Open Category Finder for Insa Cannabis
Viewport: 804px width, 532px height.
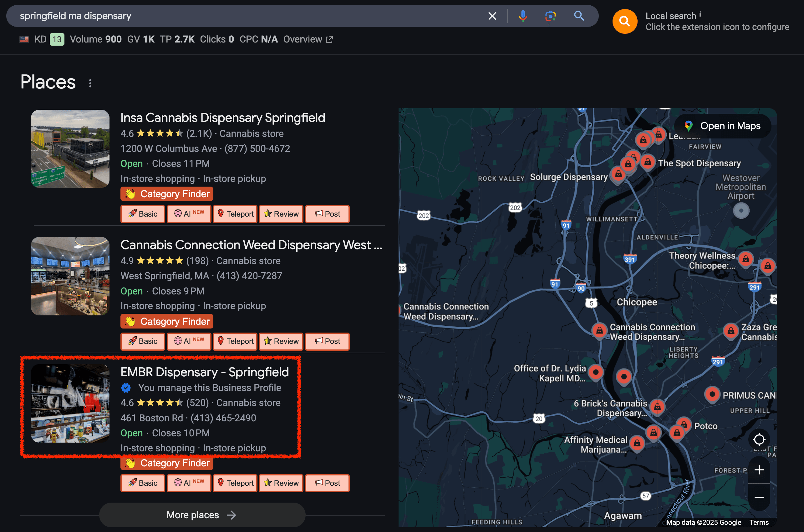point(167,194)
